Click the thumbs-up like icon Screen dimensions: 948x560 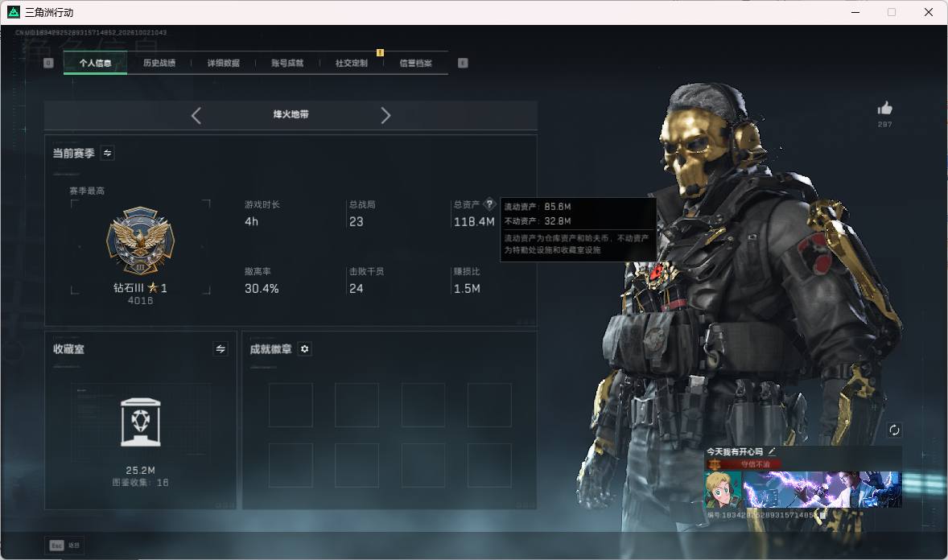(885, 109)
